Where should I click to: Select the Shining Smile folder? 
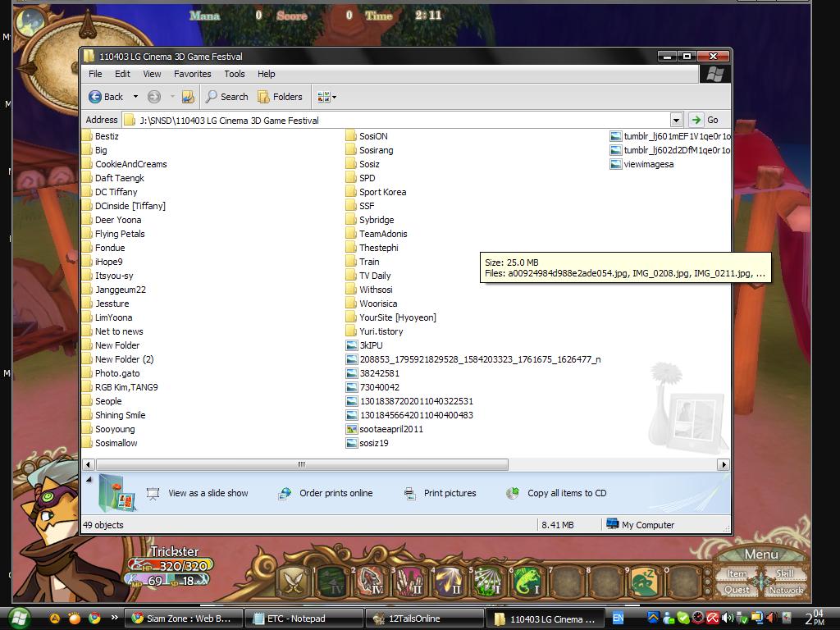(x=115, y=414)
